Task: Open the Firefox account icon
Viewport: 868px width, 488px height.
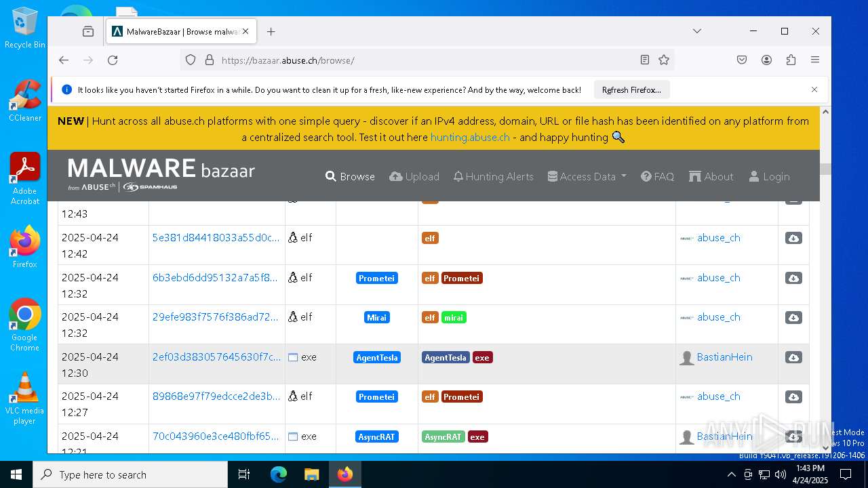Action: click(x=766, y=60)
